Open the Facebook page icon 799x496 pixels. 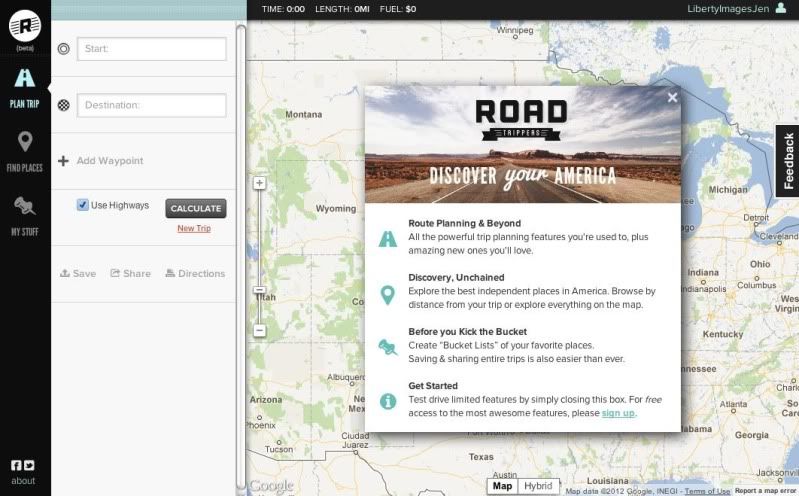click(x=16, y=465)
